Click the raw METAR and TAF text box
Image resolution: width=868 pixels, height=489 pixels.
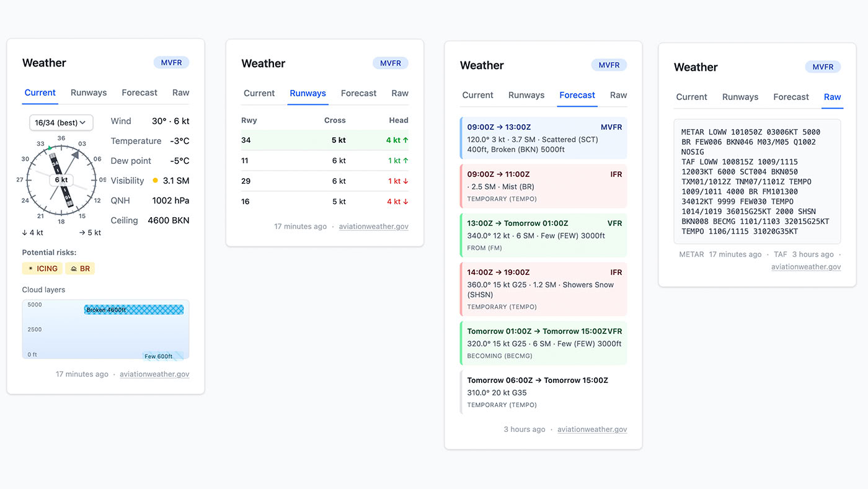click(x=757, y=181)
